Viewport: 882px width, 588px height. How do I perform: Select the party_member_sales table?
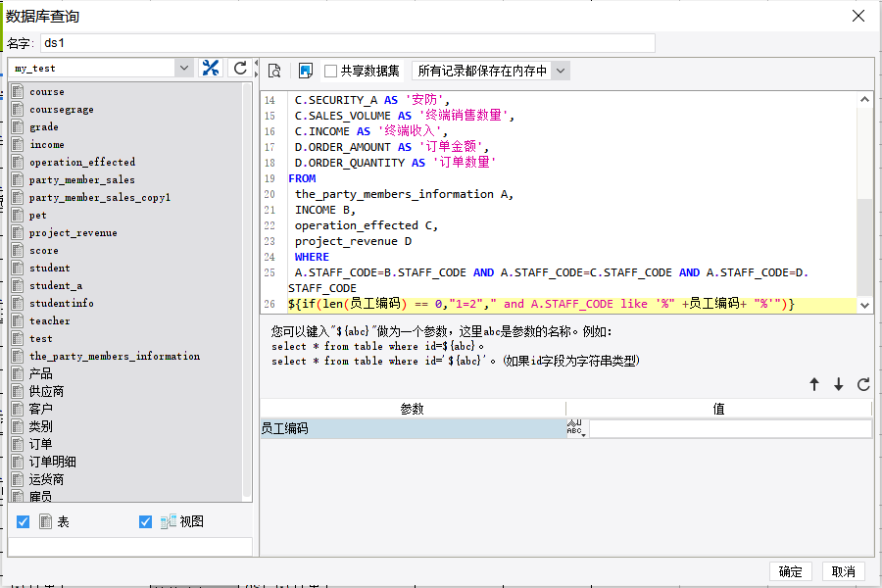[82, 179]
